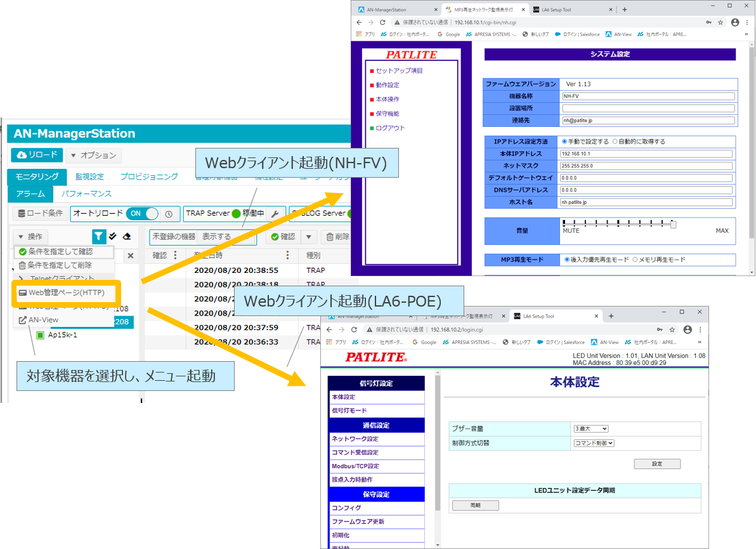Click the ロード条件 button
The width and height of the screenshot is (756, 549).
pyautogui.click(x=41, y=213)
